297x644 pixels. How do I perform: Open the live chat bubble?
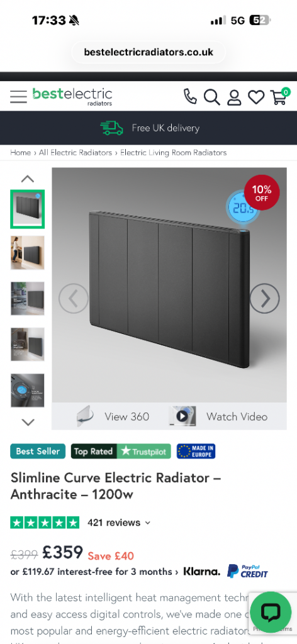point(271,613)
